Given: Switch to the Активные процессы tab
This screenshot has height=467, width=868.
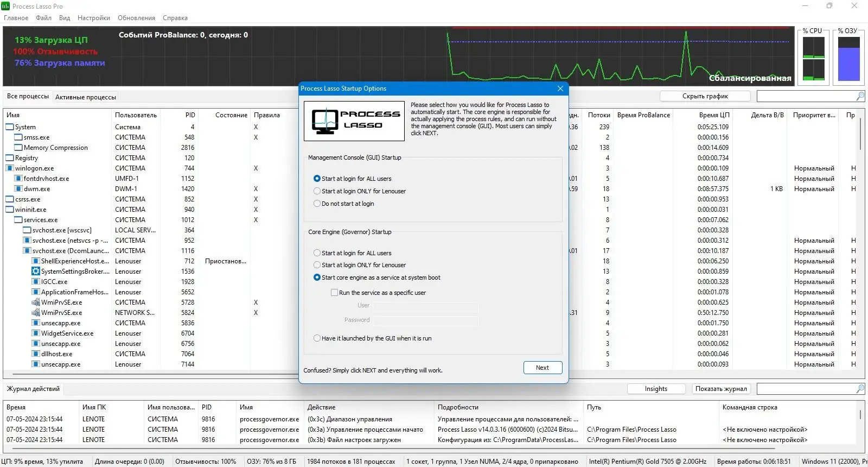Looking at the screenshot, I should pyautogui.click(x=86, y=97).
